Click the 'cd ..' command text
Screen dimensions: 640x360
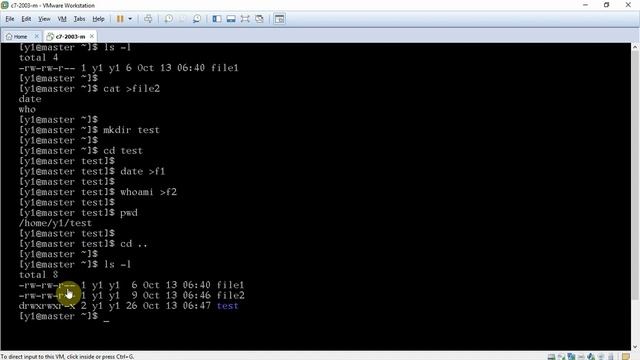pyautogui.click(x=134, y=244)
